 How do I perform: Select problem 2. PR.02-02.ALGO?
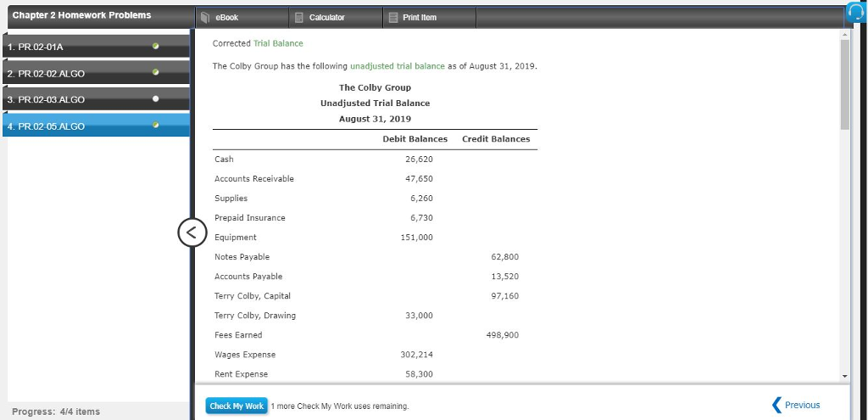(x=97, y=73)
